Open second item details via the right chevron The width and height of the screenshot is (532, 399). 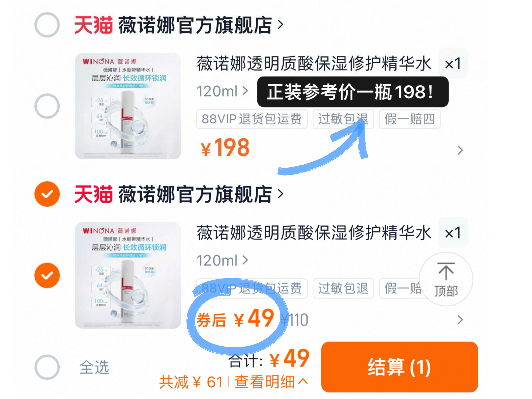[x=460, y=320]
